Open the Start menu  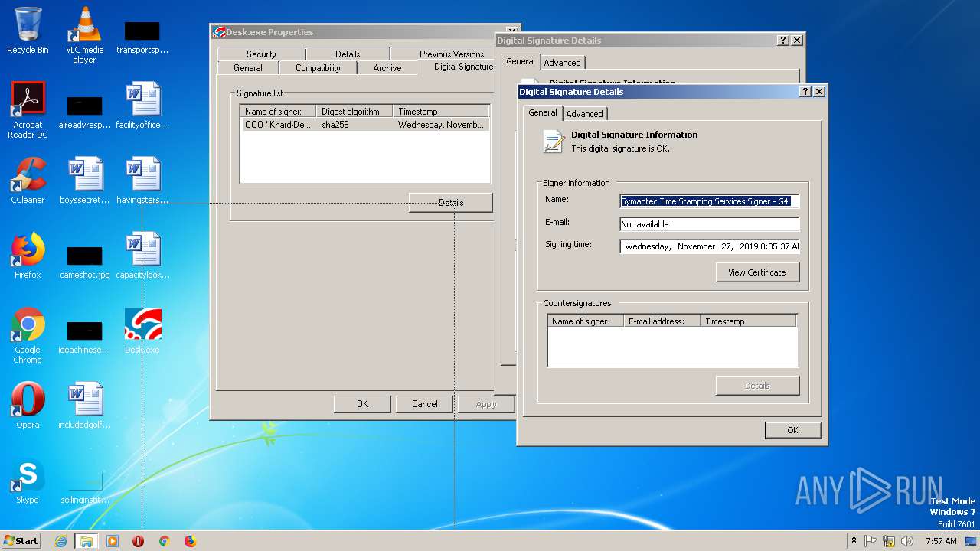click(21, 541)
